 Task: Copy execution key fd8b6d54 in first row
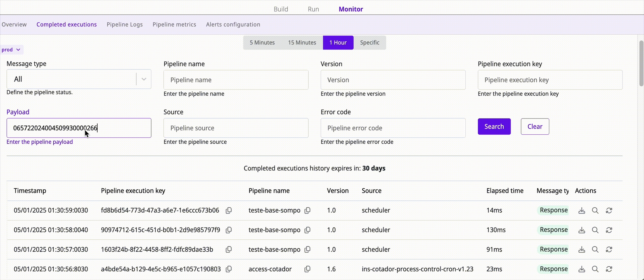pos(229,210)
